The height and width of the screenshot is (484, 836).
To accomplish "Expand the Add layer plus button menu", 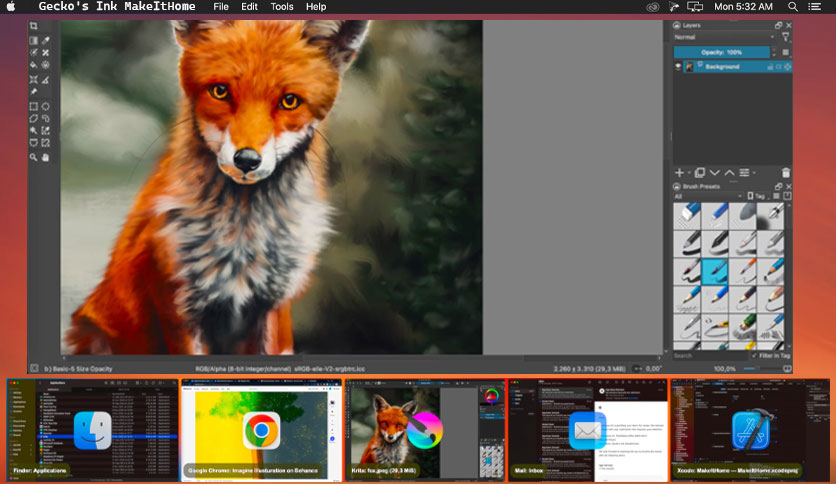I will click(682, 173).
